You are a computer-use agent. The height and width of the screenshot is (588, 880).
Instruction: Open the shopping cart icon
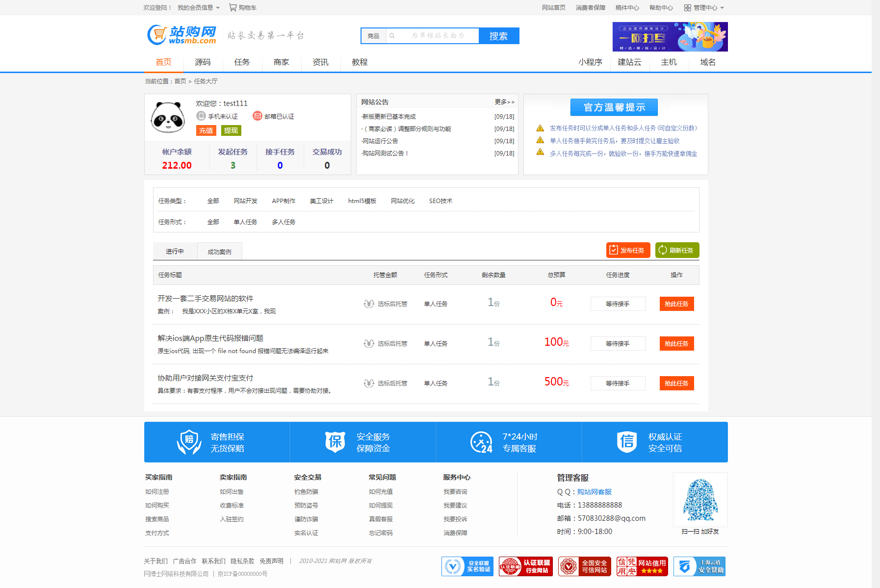(x=233, y=7)
